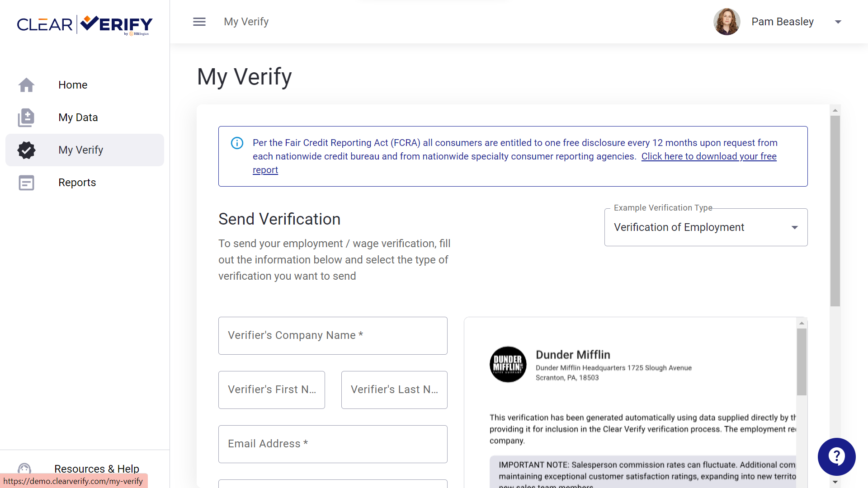Click the Scranton, PA, 18503 address line

tap(567, 378)
